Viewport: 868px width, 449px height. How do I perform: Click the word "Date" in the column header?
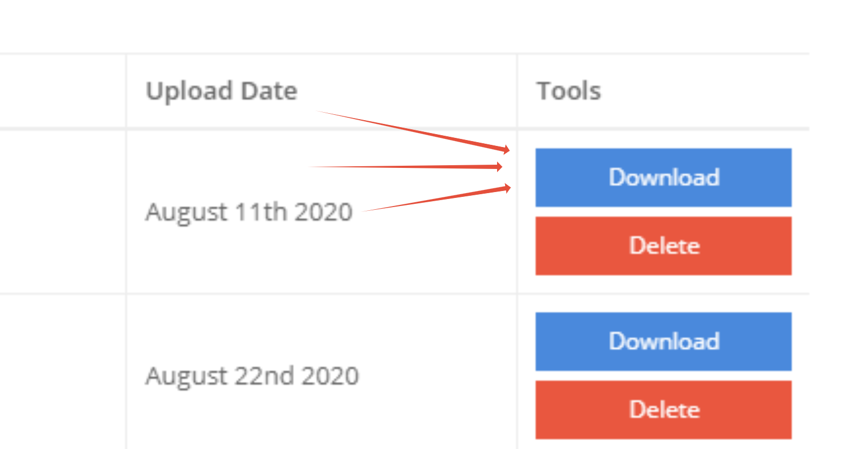tap(269, 91)
